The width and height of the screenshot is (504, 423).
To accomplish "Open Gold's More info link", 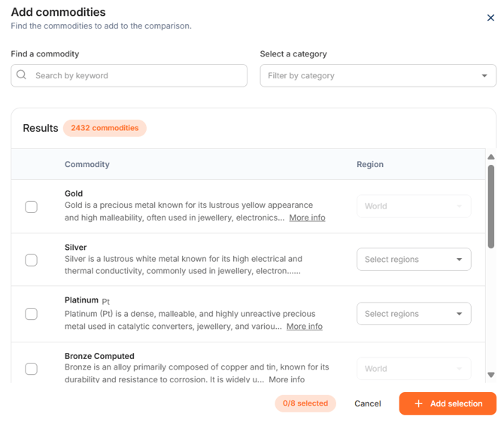I will tap(307, 218).
